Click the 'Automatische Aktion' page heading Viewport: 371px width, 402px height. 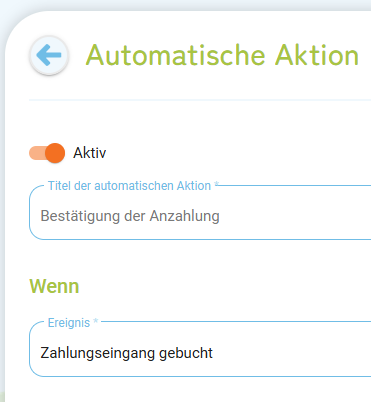tap(222, 55)
